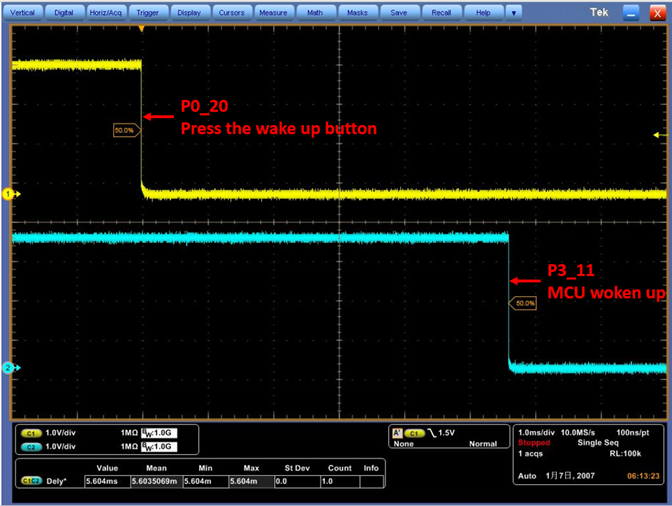The image size is (672, 506).
Task: Select the C1 trigger source badge
Action: point(414,433)
